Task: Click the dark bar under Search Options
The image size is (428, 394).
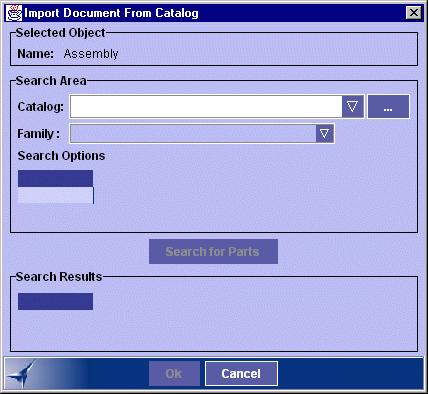Action: (x=55, y=178)
